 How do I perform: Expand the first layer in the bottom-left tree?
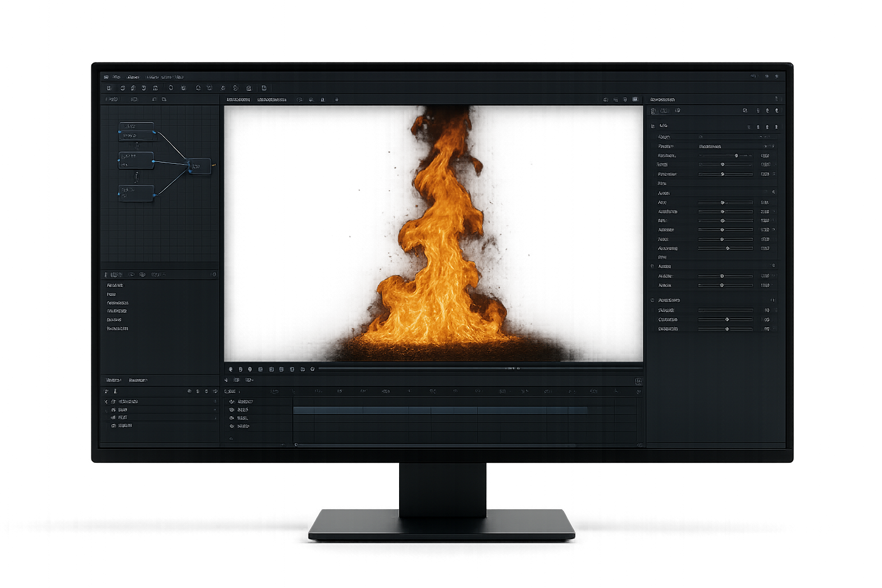[x=106, y=402]
